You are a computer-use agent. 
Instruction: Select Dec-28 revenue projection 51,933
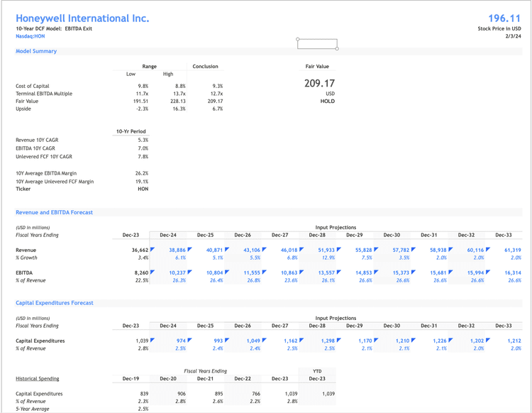326,250
